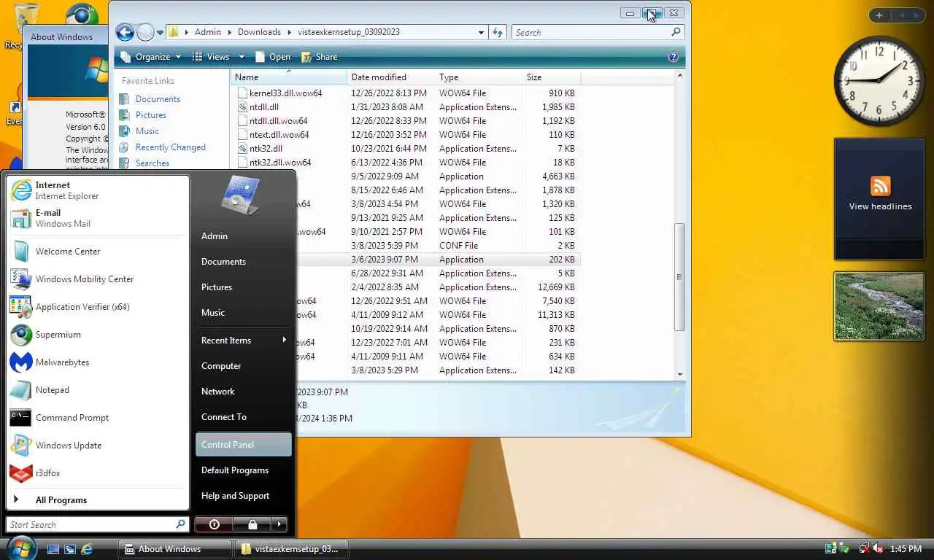Click the Explorer back arrow button
This screenshot has width=934, height=560.
click(x=125, y=32)
